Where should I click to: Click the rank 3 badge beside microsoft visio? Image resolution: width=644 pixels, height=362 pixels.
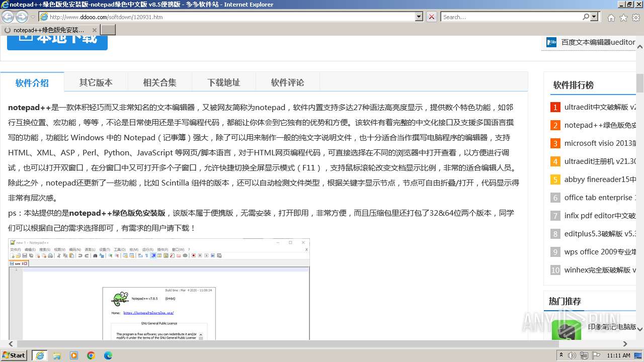pos(555,143)
